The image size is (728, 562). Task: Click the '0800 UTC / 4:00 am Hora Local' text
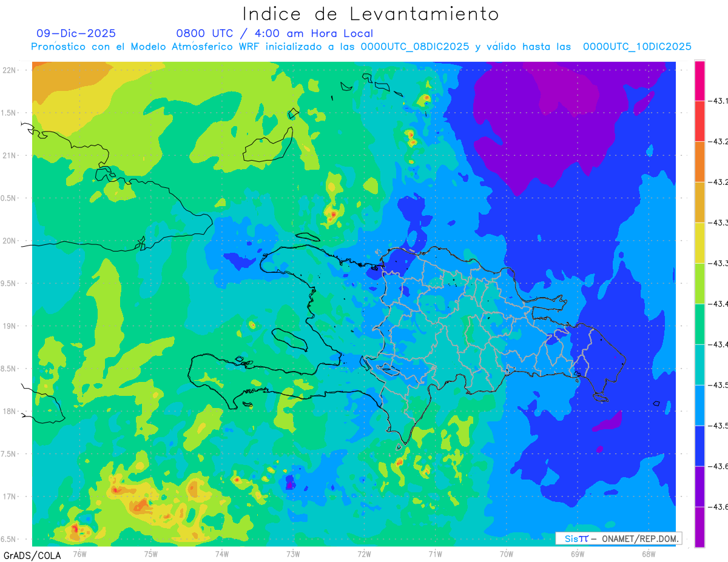tap(274, 33)
